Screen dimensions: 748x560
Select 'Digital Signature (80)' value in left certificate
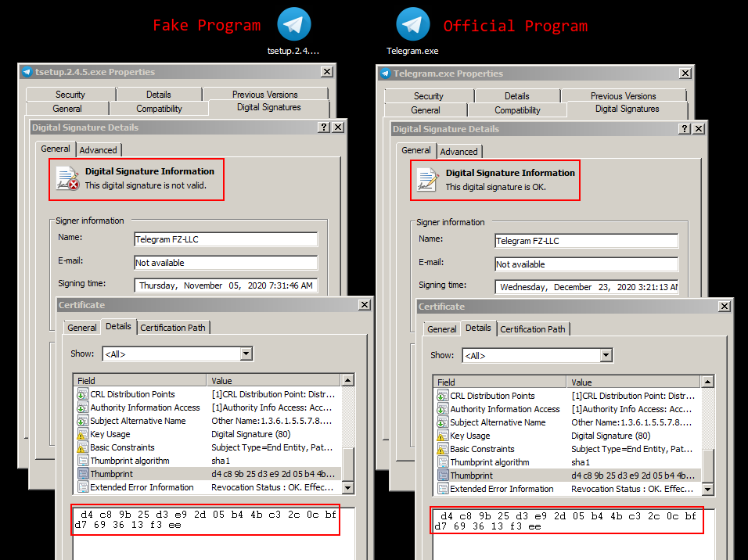pyautogui.click(x=251, y=434)
